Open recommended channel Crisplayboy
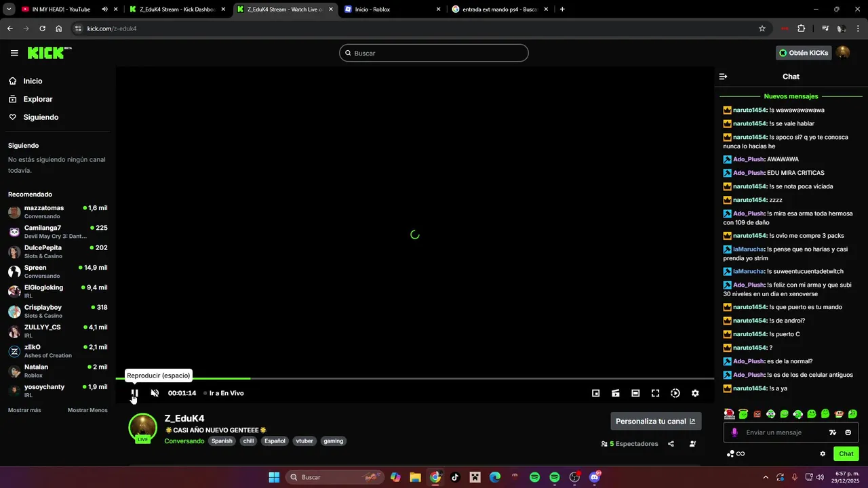This screenshot has width=868, height=488. coord(58,312)
